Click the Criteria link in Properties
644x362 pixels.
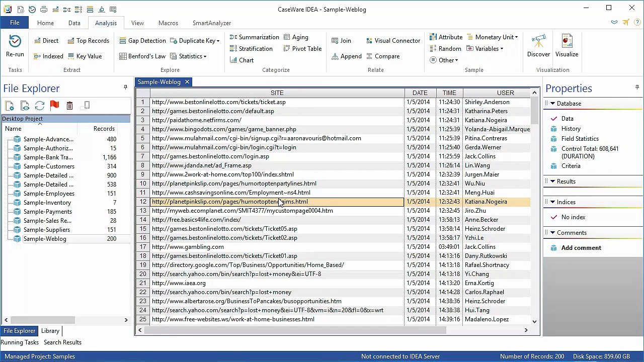coord(571,166)
